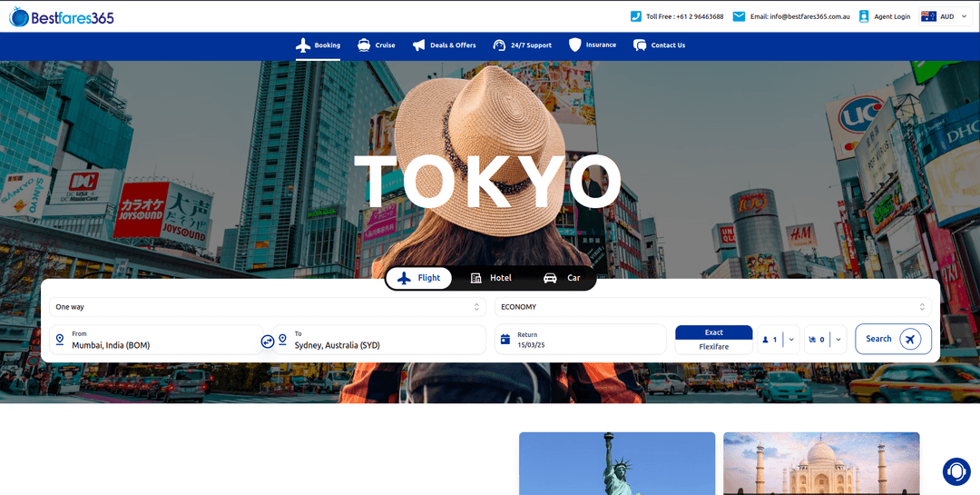This screenshot has width=980, height=495.
Task: Select the Exact date option
Action: 713,332
